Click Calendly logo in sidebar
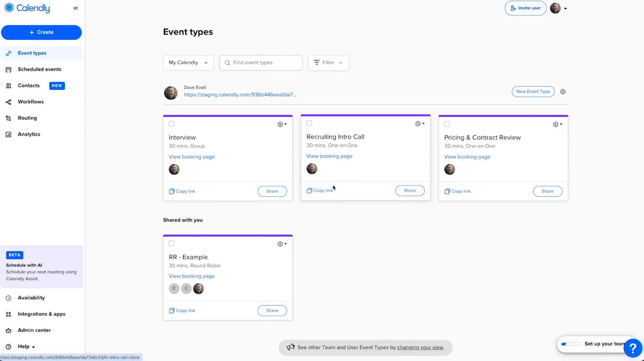Image resolution: width=644 pixels, height=361 pixels. pos(27,8)
